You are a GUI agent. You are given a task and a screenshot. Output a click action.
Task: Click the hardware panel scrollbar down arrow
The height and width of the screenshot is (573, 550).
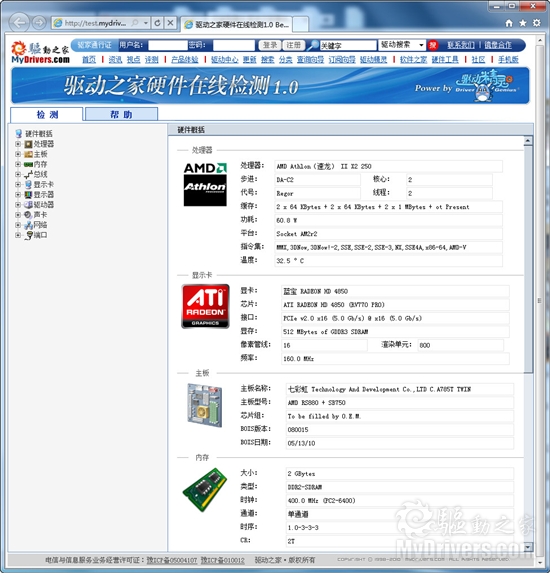click(x=528, y=547)
